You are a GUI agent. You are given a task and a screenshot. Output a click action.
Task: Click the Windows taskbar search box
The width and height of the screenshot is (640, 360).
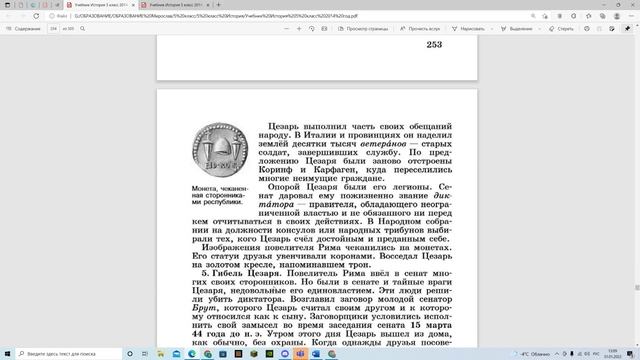[69, 353]
